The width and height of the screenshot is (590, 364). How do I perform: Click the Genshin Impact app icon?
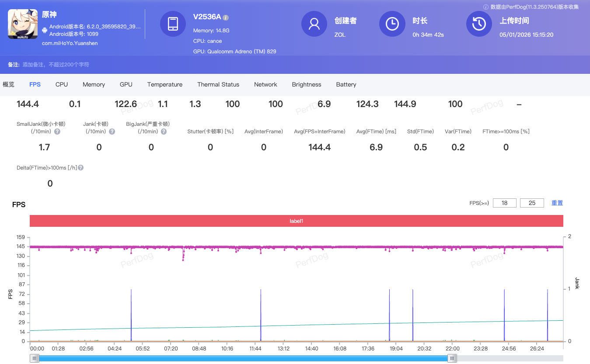(23, 24)
